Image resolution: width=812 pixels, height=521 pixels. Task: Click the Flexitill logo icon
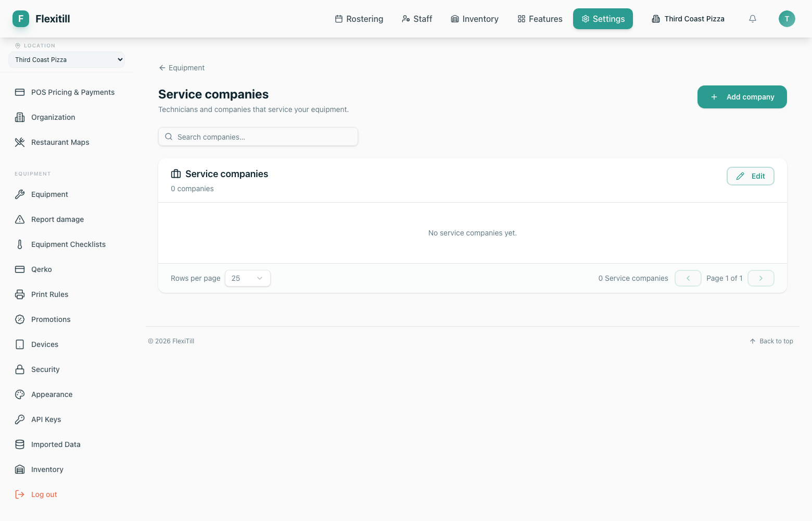click(x=21, y=19)
